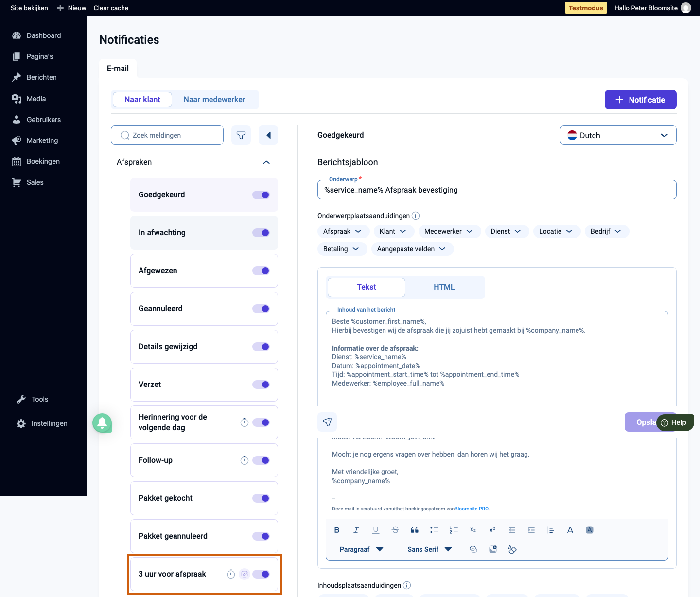
Task: Disable the Afgewezen notification
Action: (261, 271)
